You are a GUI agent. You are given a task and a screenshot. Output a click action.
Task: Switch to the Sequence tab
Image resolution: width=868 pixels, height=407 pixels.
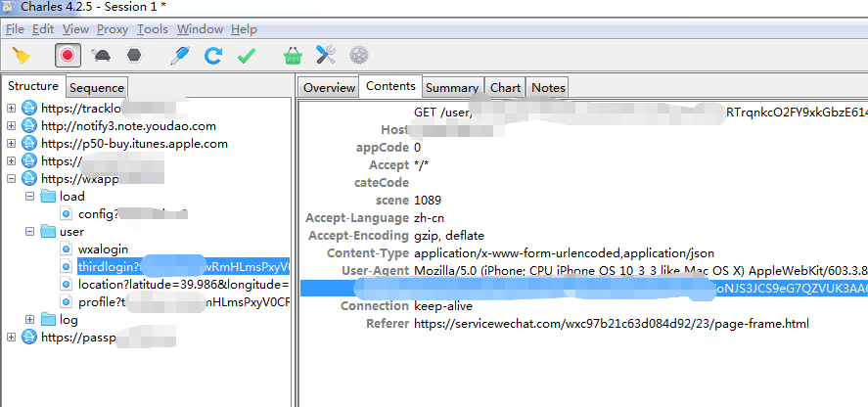pos(97,87)
